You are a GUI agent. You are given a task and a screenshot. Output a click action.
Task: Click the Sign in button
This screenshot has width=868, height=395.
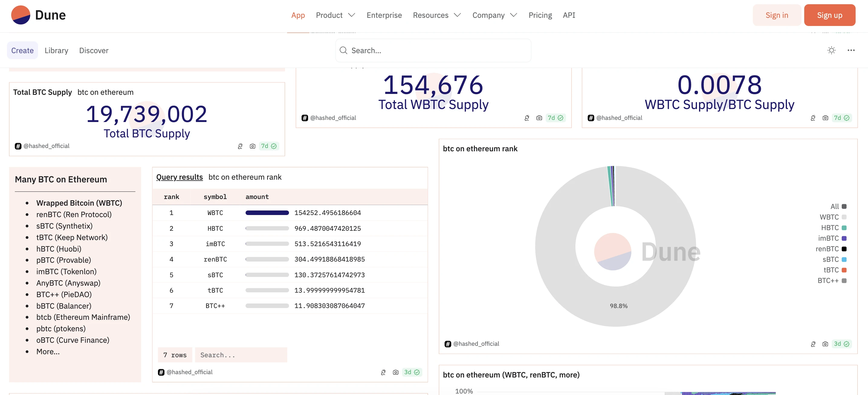pos(777,15)
